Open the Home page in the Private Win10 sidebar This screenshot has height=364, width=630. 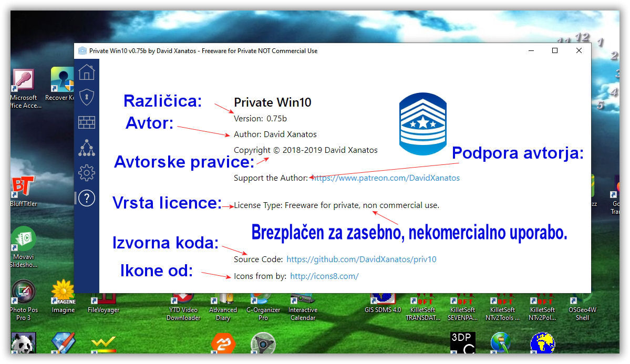click(x=87, y=72)
